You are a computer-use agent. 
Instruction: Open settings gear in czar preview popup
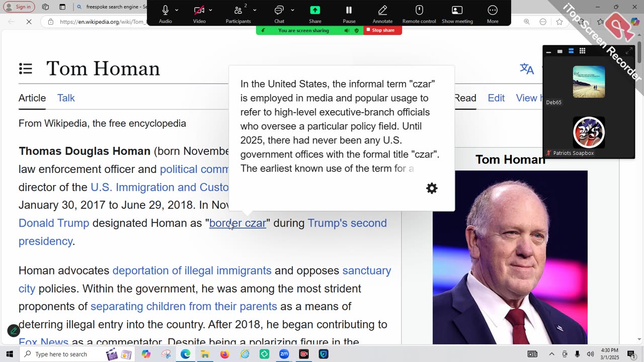click(432, 188)
